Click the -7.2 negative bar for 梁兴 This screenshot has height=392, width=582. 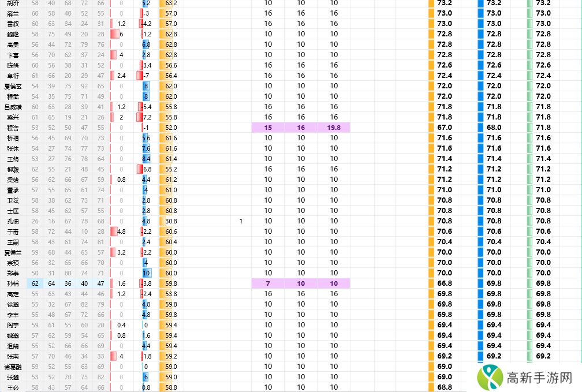145,117
